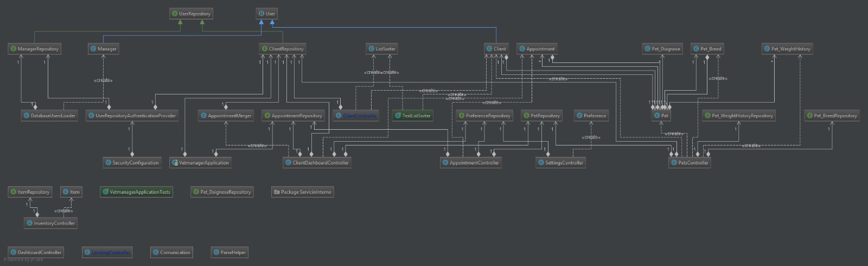
Task: Click the class icon on TestListSorter node
Action: [398, 116]
